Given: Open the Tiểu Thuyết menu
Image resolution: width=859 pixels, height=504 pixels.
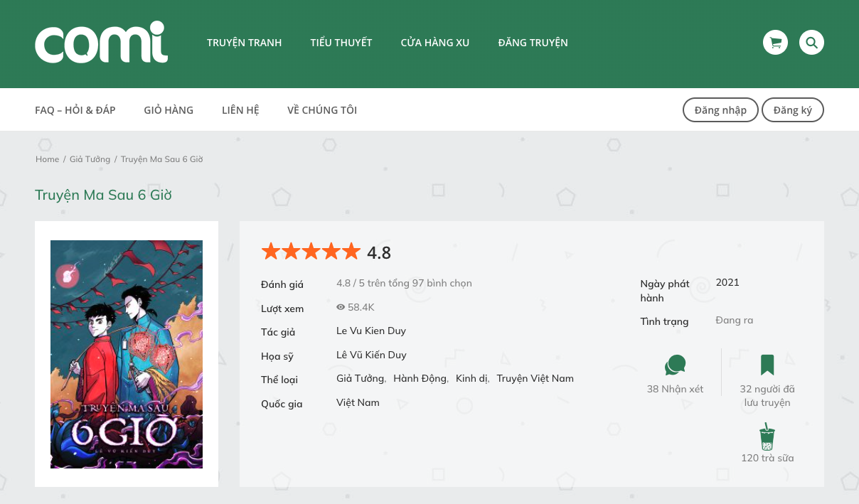Looking at the screenshot, I should click(x=341, y=43).
